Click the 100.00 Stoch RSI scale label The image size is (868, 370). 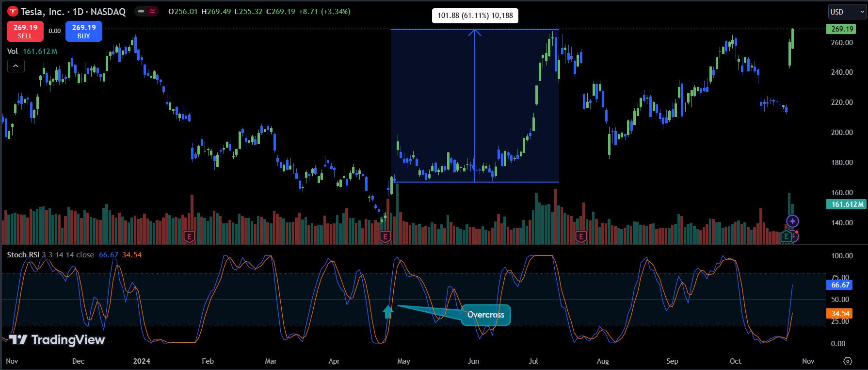coord(842,256)
